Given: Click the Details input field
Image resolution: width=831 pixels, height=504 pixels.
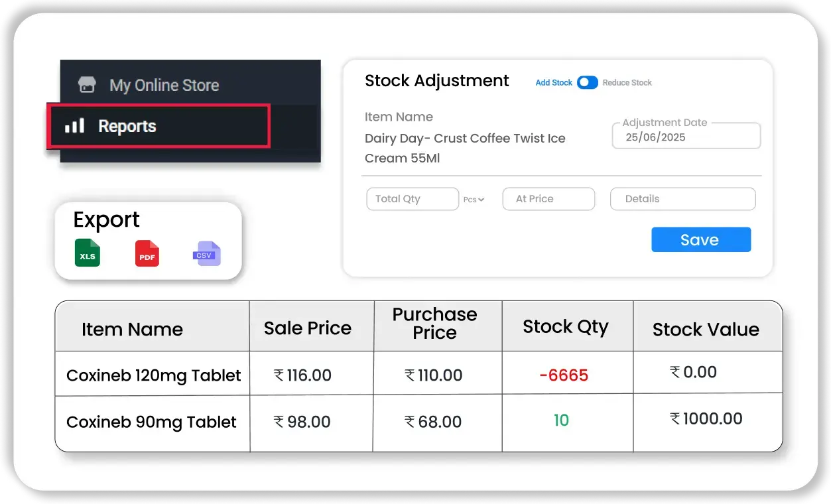Looking at the screenshot, I should tap(682, 199).
